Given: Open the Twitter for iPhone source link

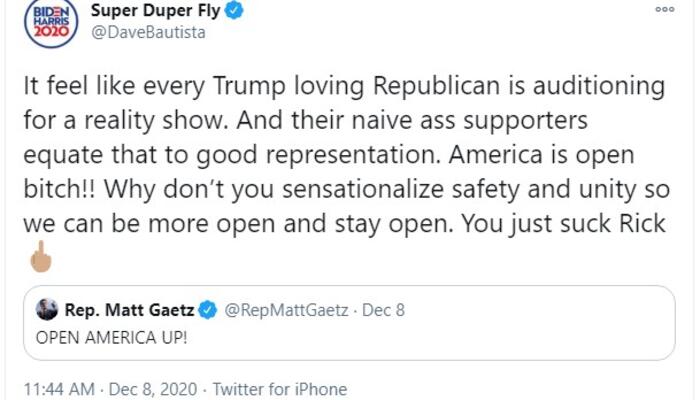Looking at the screenshot, I should pos(280,389).
